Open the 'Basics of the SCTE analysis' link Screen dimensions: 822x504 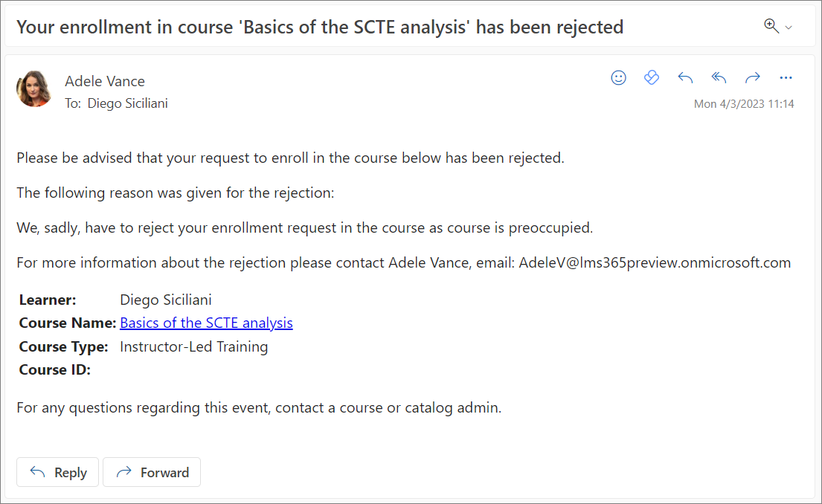[x=206, y=323]
